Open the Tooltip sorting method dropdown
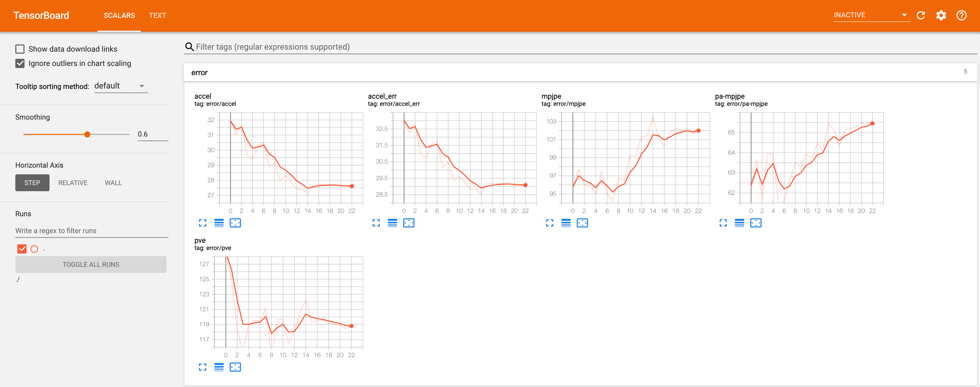 [x=121, y=86]
